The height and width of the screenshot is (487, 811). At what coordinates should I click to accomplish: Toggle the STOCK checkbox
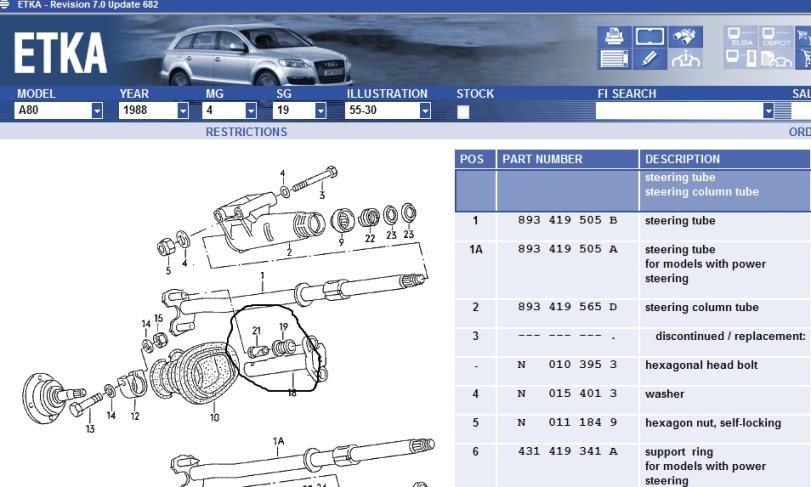tap(463, 112)
